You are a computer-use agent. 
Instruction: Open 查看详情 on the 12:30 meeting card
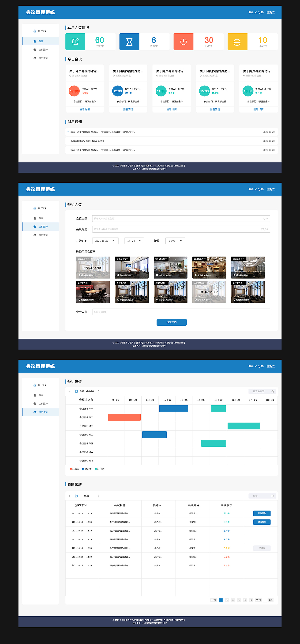128,110
